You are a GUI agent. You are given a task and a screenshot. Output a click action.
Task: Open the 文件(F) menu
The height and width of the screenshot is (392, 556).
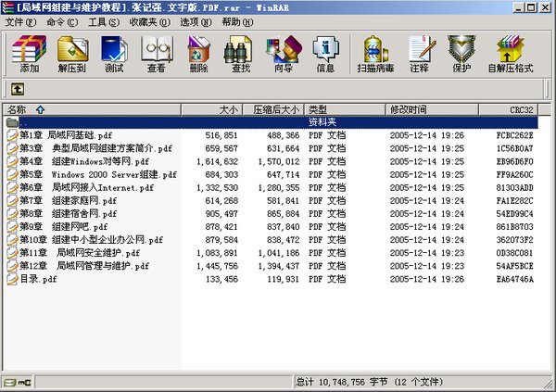[x=20, y=22]
